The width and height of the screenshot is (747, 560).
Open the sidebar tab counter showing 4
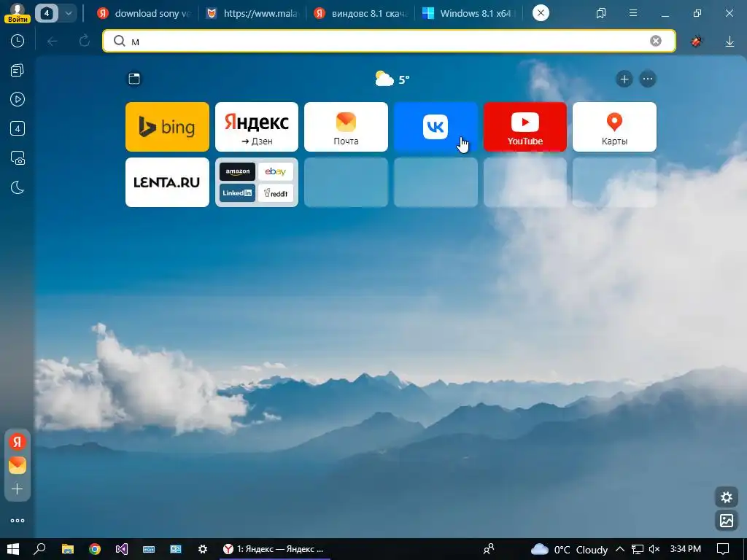(18, 128)
